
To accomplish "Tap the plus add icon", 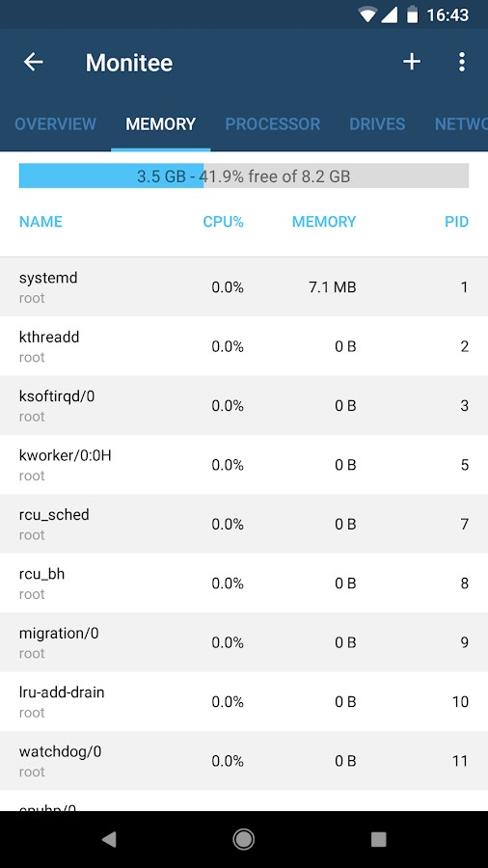I will (412, 62).
